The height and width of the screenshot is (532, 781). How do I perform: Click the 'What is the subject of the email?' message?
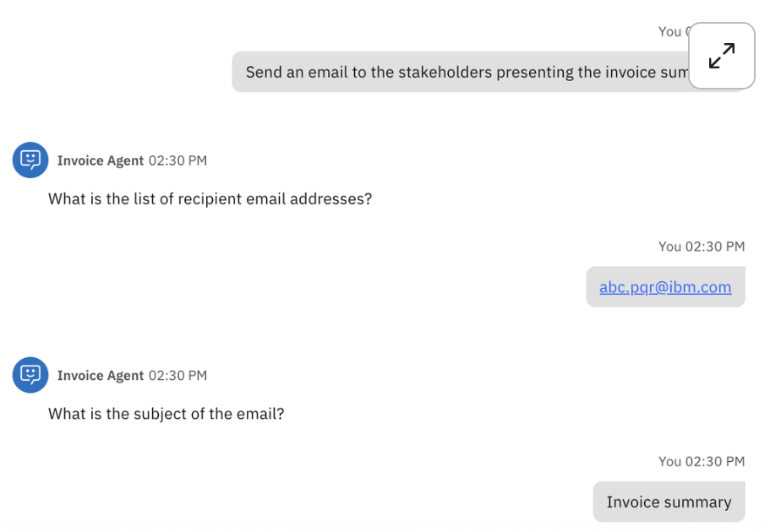[166, 415]
